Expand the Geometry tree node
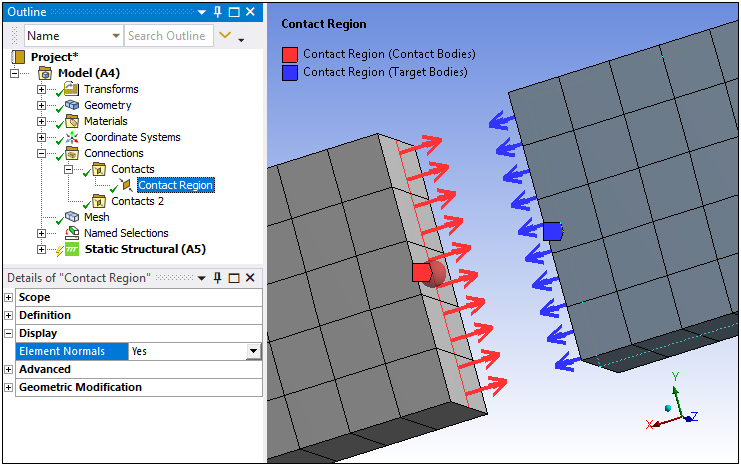 41,105
